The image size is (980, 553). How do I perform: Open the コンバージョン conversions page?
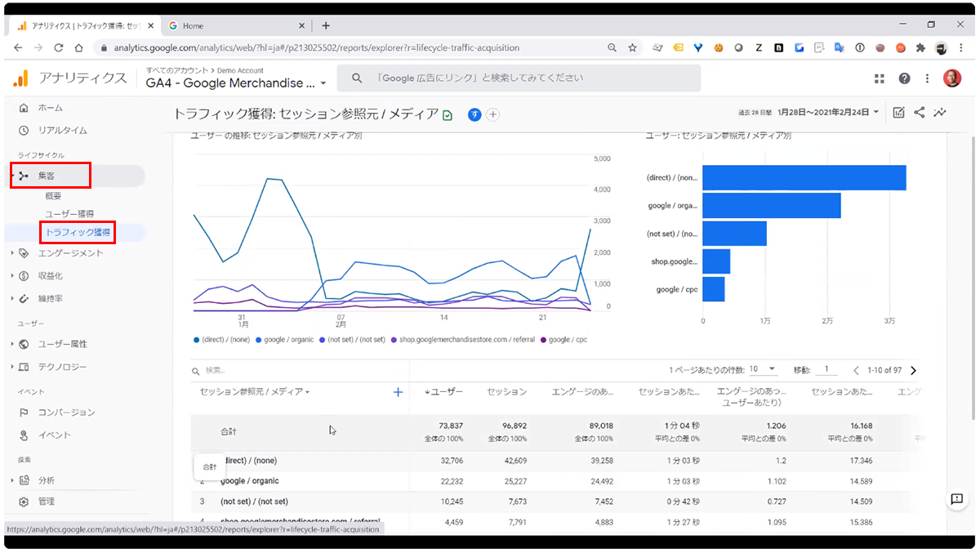point(66,413)
